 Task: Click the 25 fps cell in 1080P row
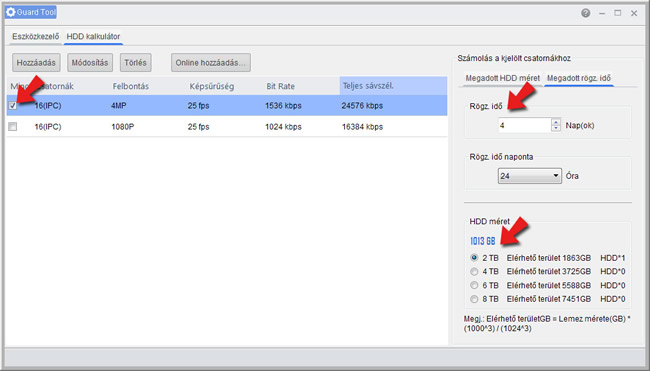click(198, 126)
